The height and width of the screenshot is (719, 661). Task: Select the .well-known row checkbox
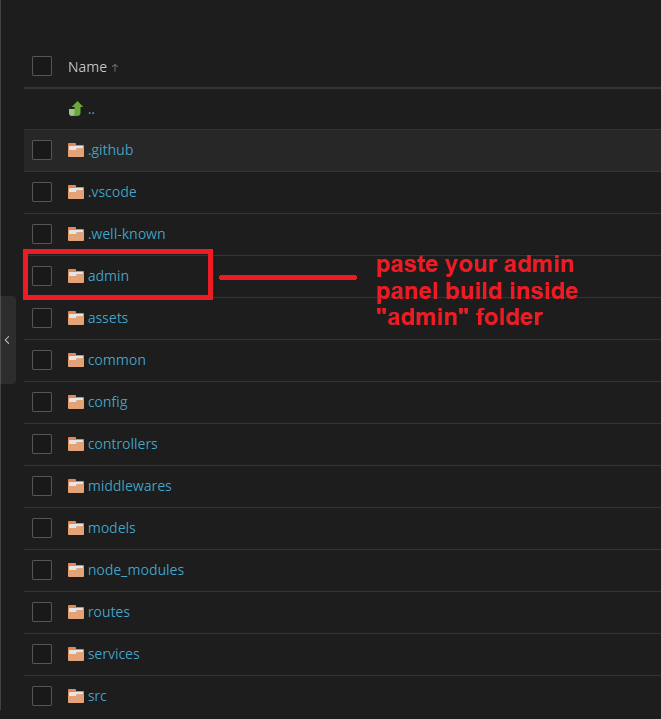point(42,234)
